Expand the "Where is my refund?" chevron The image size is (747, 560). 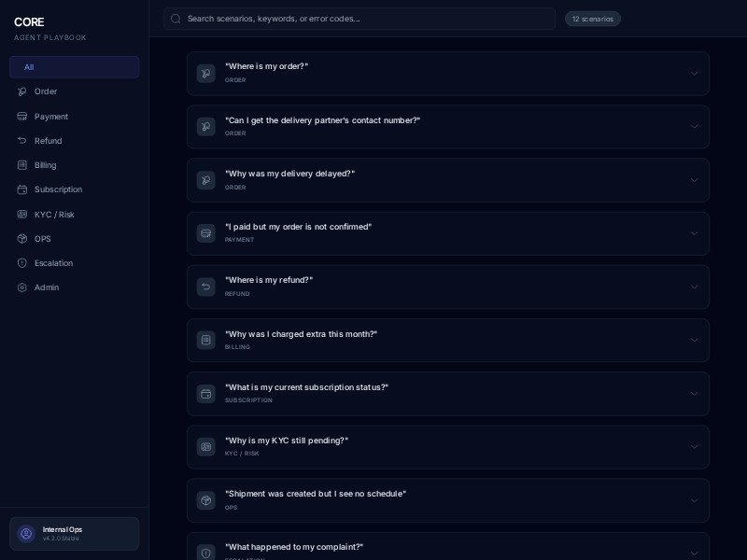pyautogui.click(x=694, y=287)
